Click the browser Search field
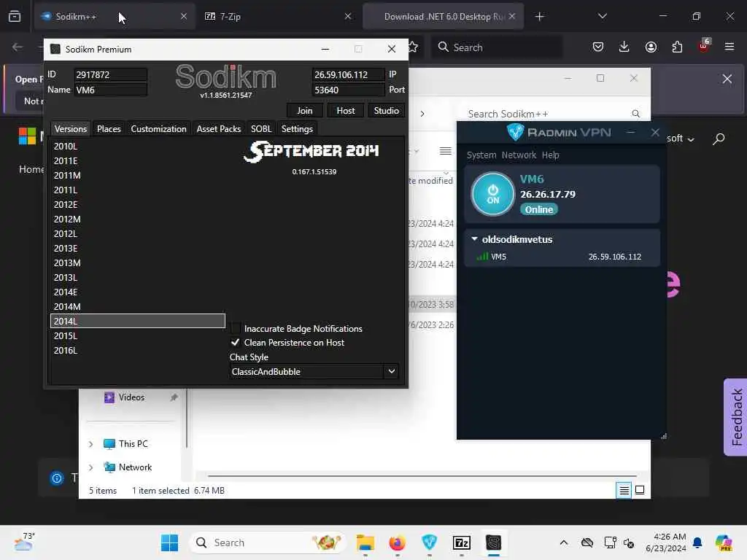 pos(497,47)
